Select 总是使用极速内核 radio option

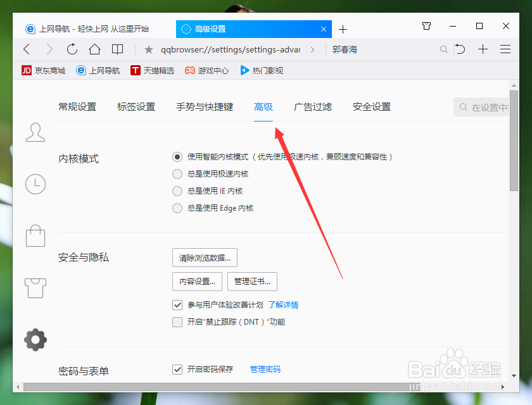pos(177,174)
